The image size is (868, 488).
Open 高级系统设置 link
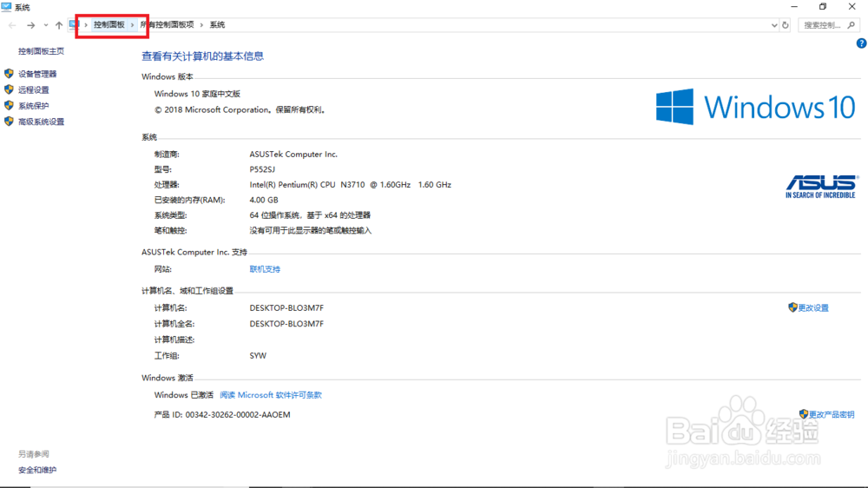[42, 122]
